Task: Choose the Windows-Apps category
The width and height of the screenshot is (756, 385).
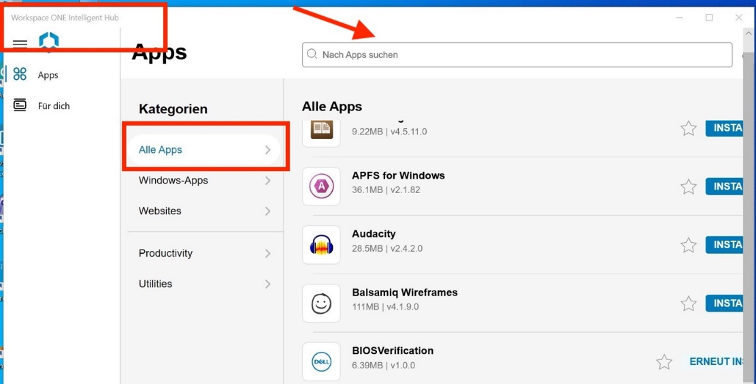Action: click(205, 181)
